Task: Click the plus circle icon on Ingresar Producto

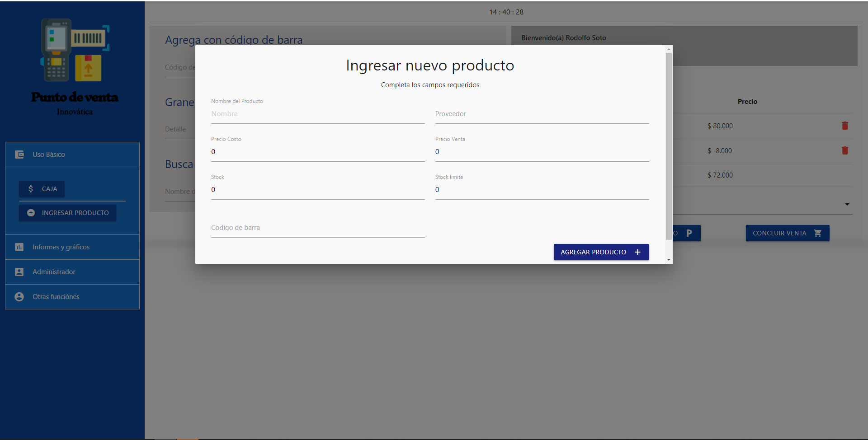Action: tap(31, 213)
